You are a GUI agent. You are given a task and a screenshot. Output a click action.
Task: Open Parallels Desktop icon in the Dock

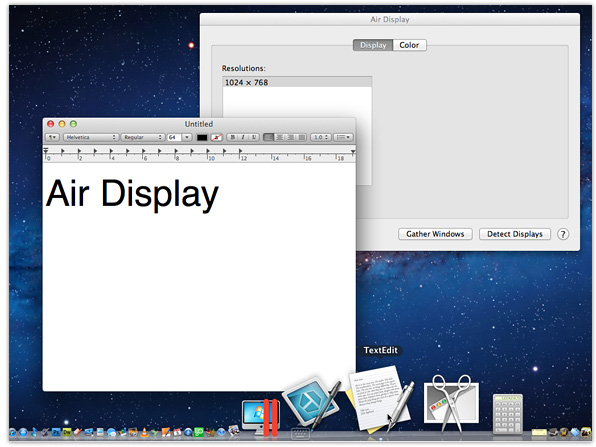[261, 417]
